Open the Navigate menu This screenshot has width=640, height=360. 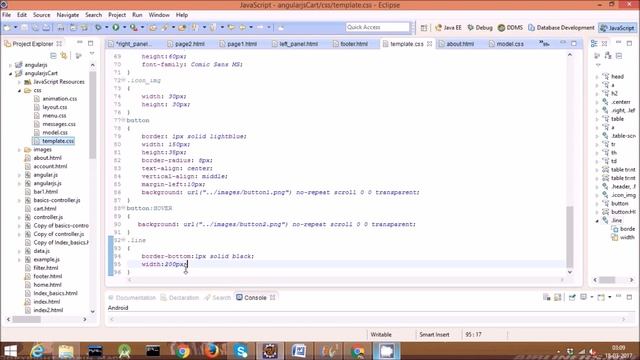point(68,15)
